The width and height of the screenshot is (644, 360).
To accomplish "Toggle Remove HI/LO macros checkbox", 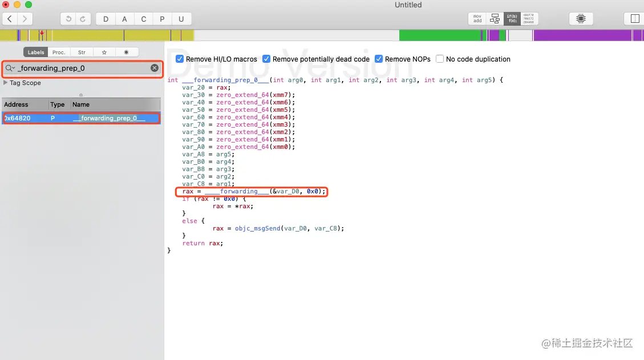I will click(x=180, y=59).
